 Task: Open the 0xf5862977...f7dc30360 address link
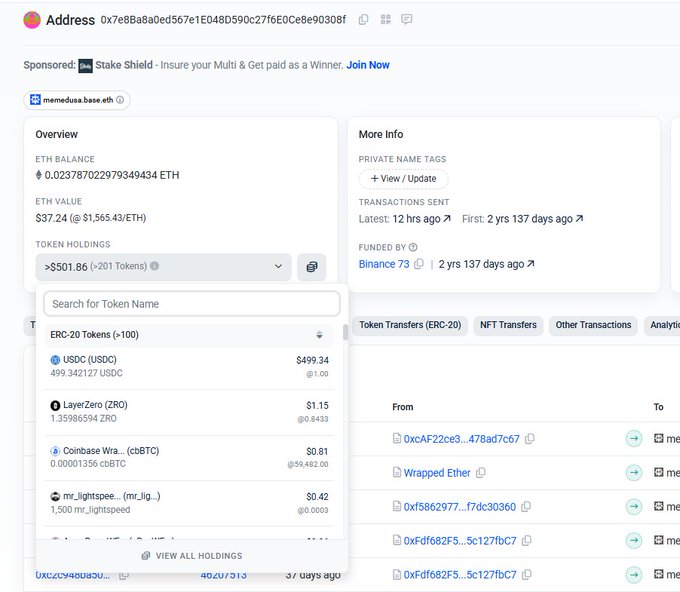click(460, 507)
